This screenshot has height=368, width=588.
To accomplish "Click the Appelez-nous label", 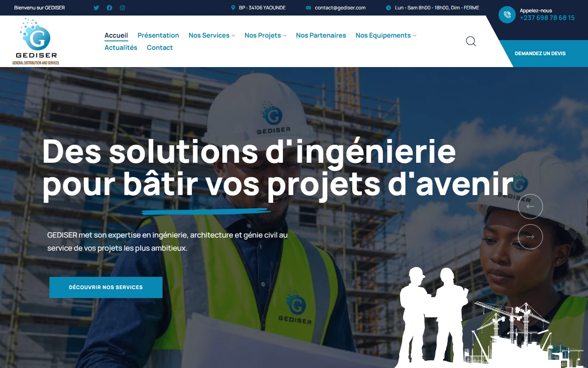I will click(x=536, y=11).
